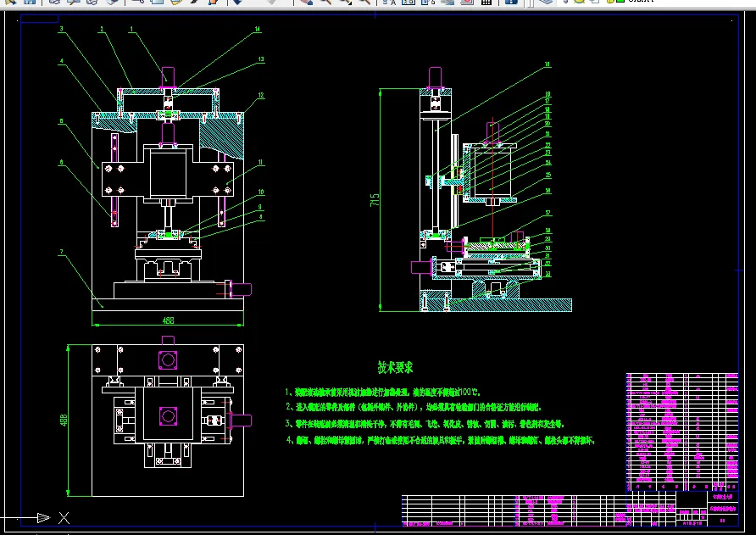Click part balloon number 9 in front view

pyautogui.click(x=260, y=207)
